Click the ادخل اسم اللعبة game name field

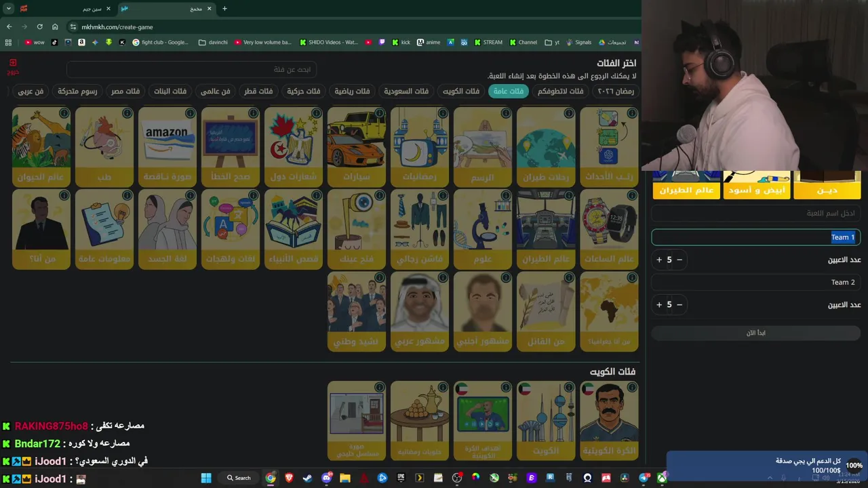756,213
